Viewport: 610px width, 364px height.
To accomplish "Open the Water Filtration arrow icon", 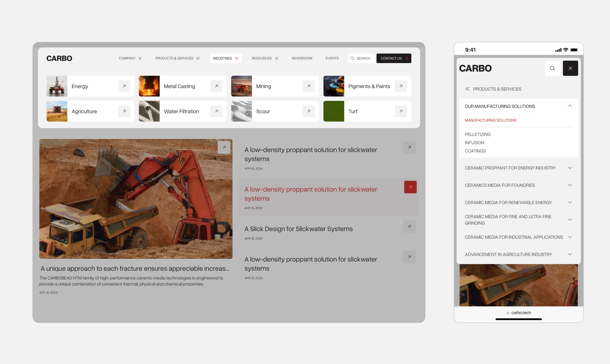I will tap(217, 111).
